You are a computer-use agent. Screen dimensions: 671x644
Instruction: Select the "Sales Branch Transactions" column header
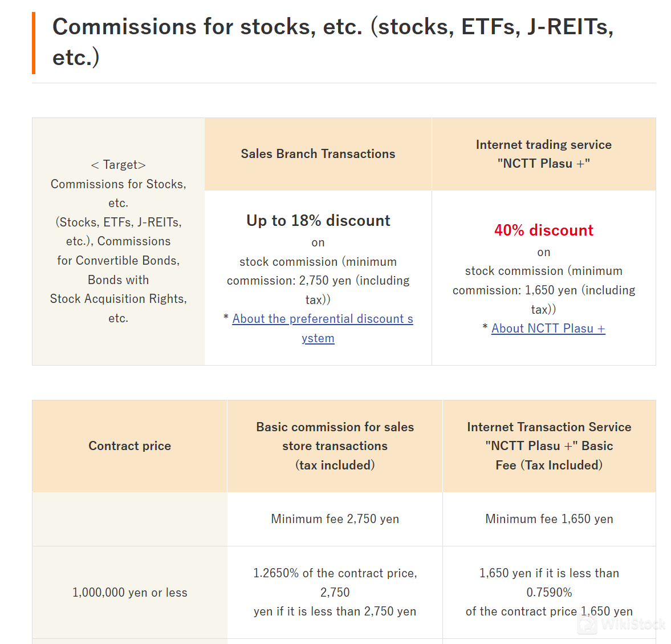318,154
